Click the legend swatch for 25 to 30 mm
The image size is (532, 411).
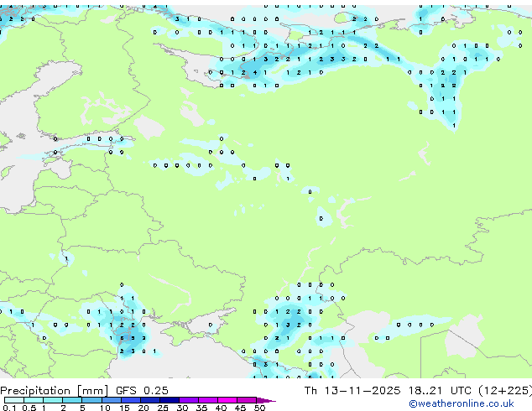coord(169,400)
